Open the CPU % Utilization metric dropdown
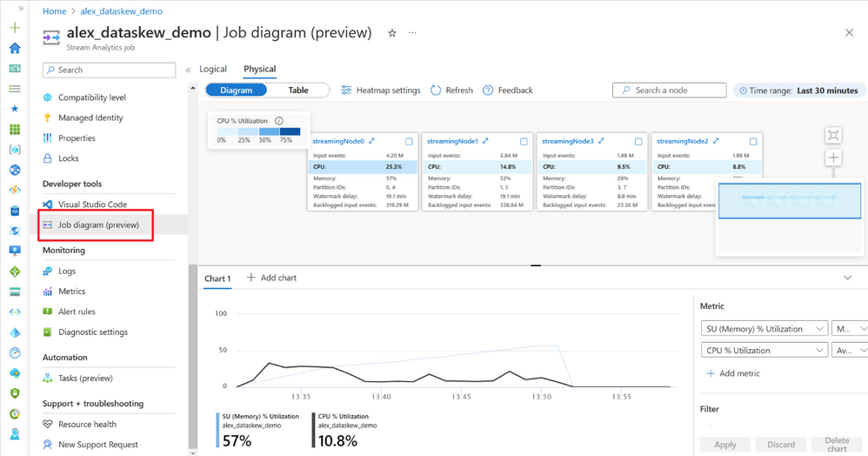Screen dimensions: 868x456 pyautogui.click(x=765, y=350)
